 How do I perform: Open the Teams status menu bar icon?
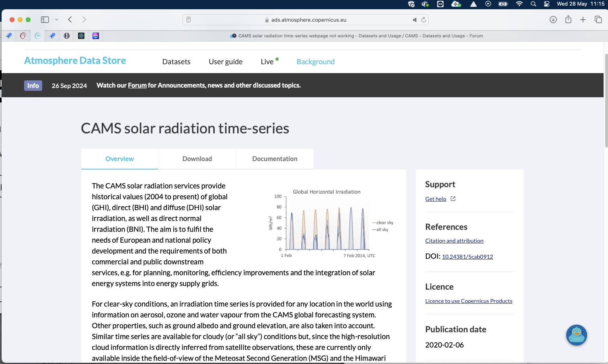click(425, 4)
